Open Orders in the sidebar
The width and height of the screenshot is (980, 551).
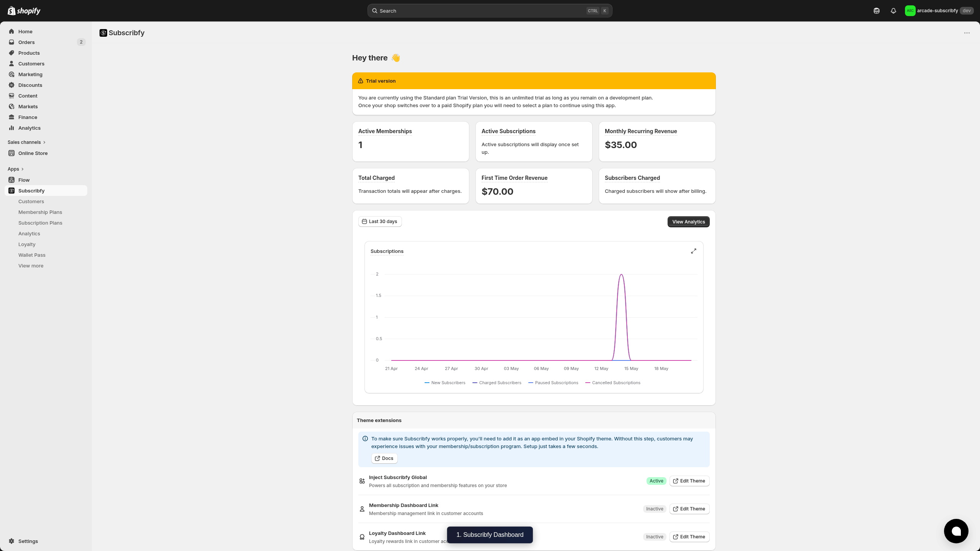46,42
